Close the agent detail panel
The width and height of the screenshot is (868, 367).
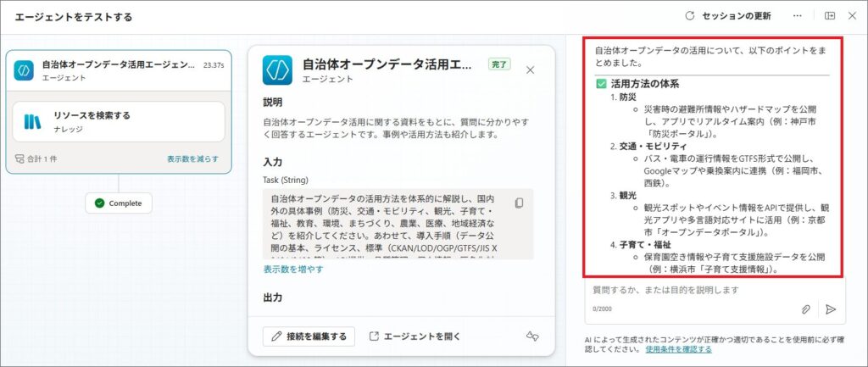pyautogui.click(x=531, y=70)
